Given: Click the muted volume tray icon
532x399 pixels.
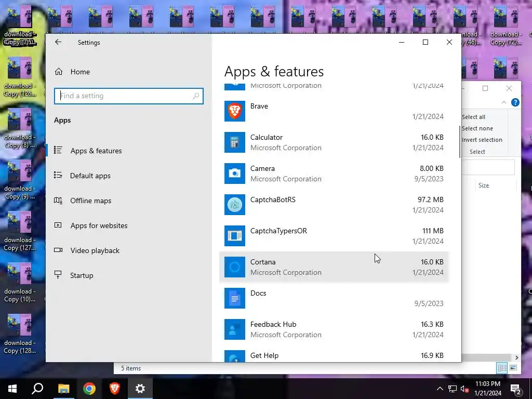Looking at the screenshot, I should click(465, 389).
